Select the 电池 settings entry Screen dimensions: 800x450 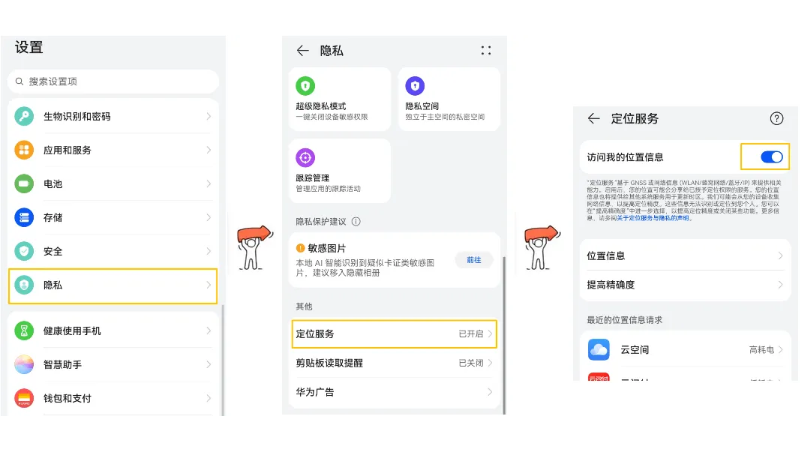coord(113,184)
